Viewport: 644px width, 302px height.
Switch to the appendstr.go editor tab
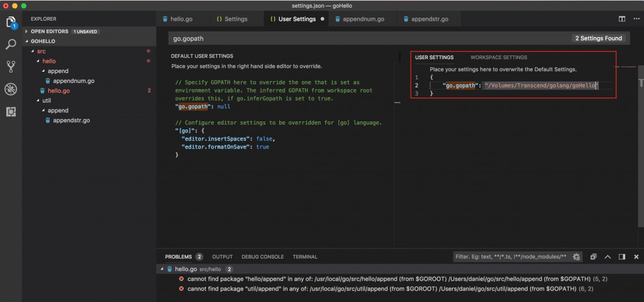point(429,19)
